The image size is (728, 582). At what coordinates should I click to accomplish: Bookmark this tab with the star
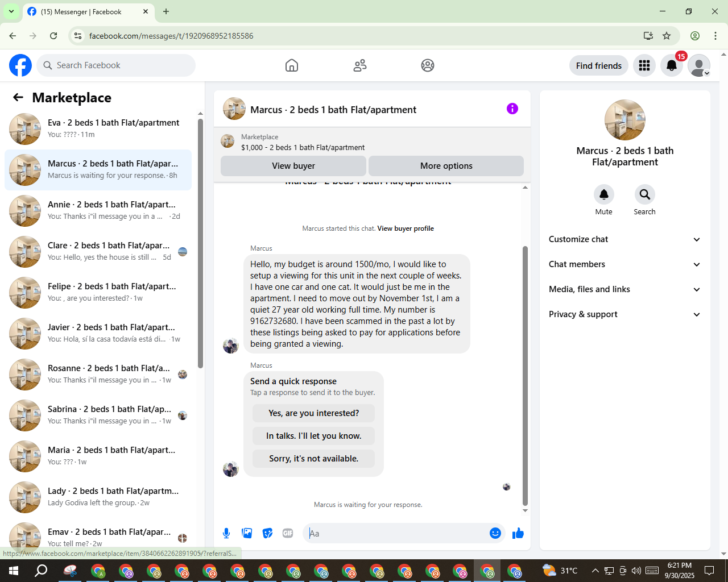pos(667,36)
